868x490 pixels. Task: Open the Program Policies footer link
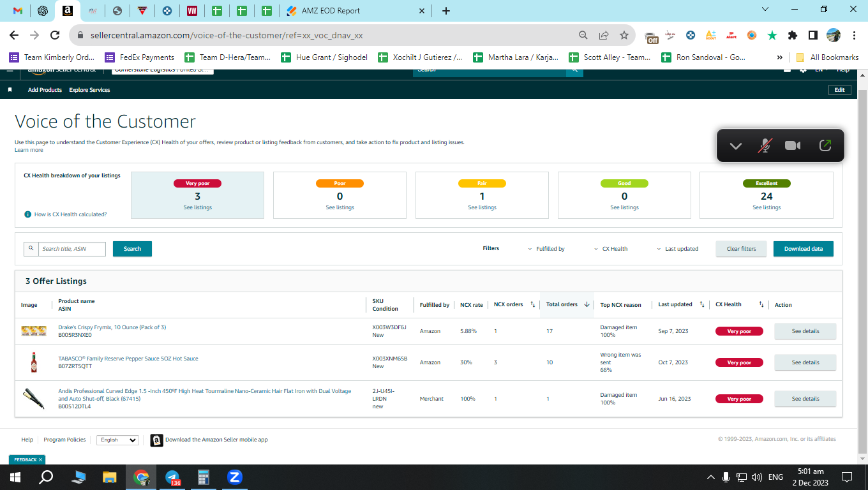tap(64, 440)
